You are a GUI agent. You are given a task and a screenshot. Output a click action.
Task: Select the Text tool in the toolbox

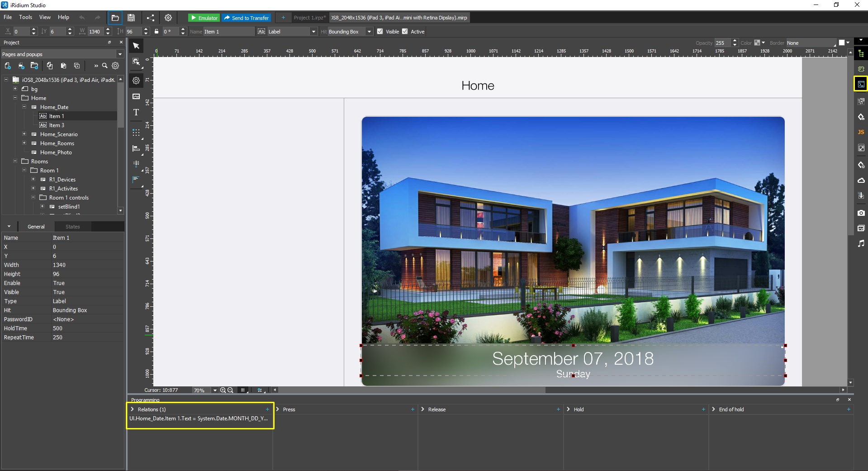[136, 112]
